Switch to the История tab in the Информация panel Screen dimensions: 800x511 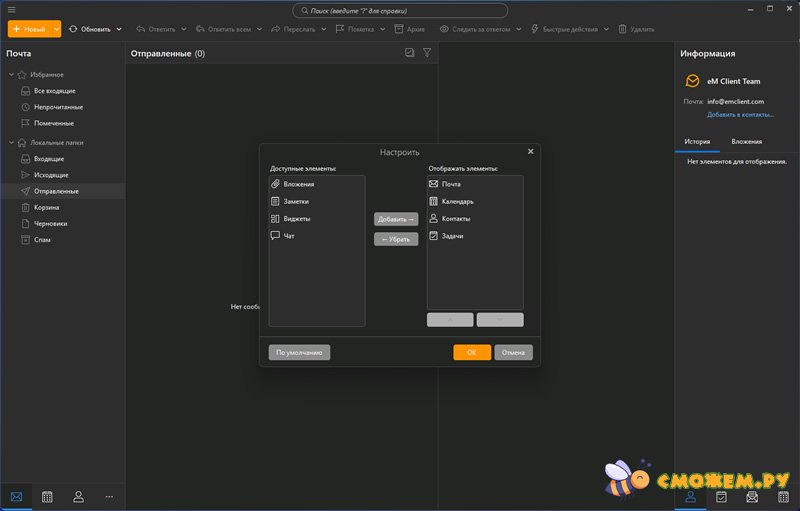(x=697, y=142)
